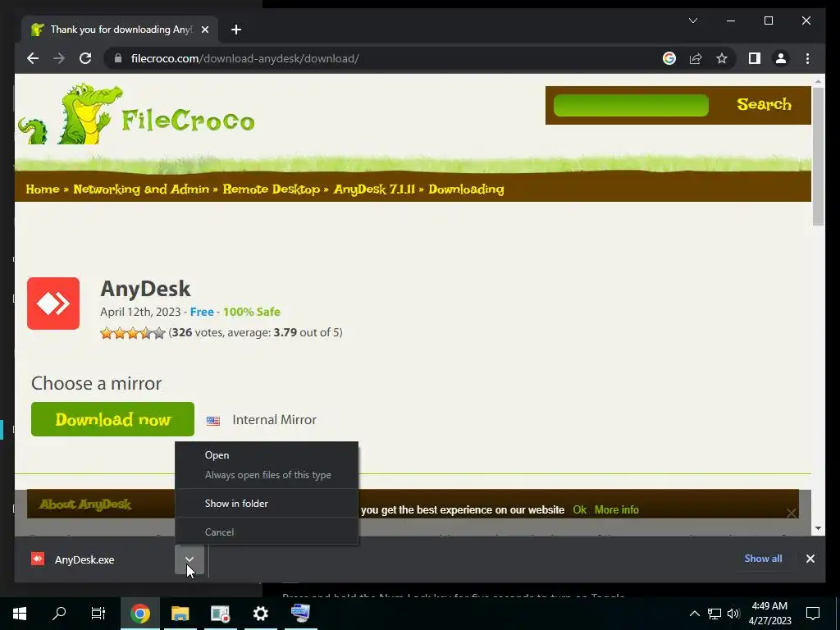This screenshot has height=630, width=840.
Task: Click the 'About AnyDesk' heading
Action: (x=85, y=504)
